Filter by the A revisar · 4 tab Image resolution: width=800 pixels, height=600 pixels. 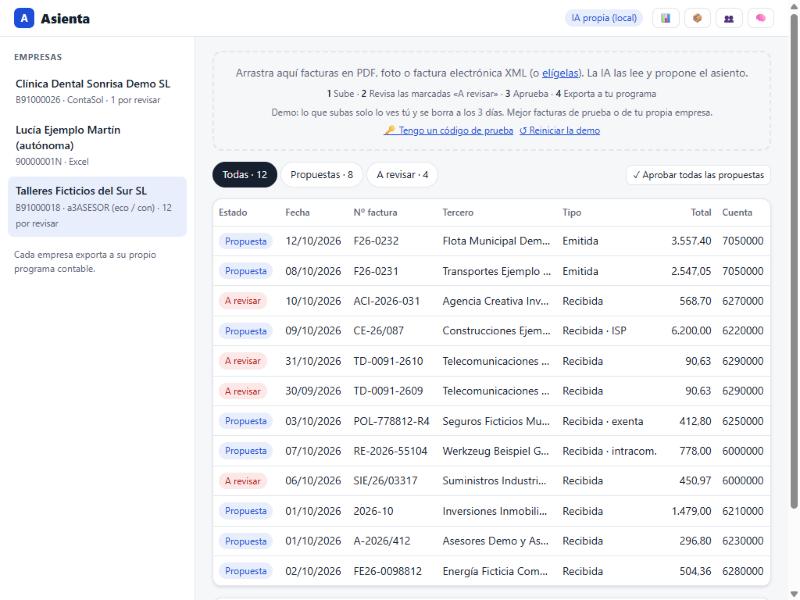403,174
